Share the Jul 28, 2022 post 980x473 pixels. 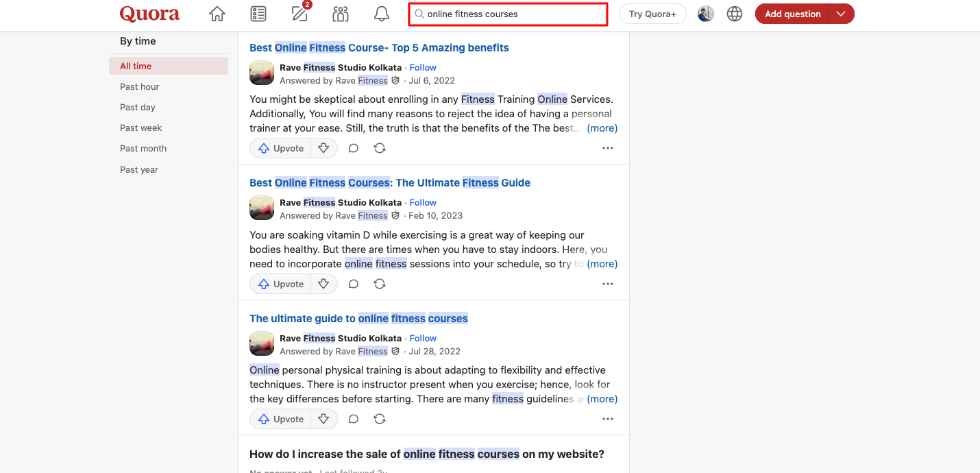pyautogui.click(x=380, y=419)
